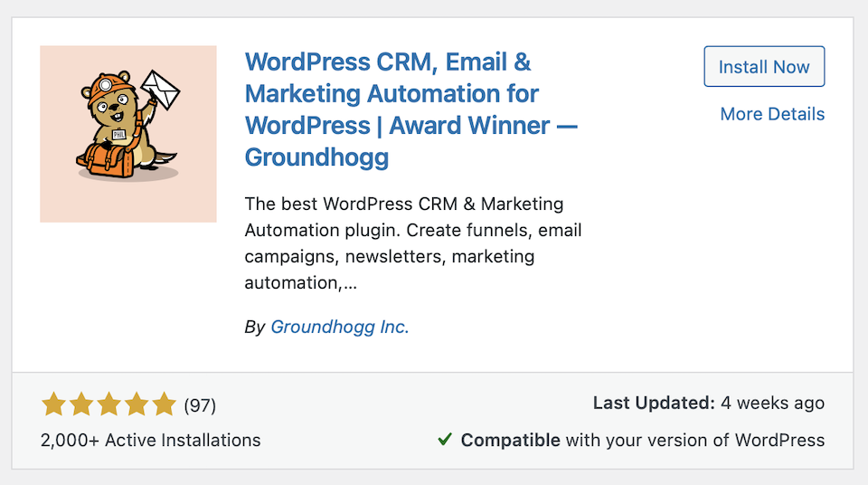868x485 pixels.
Task: Select the fifth rating star
Action: click(164, 404)
